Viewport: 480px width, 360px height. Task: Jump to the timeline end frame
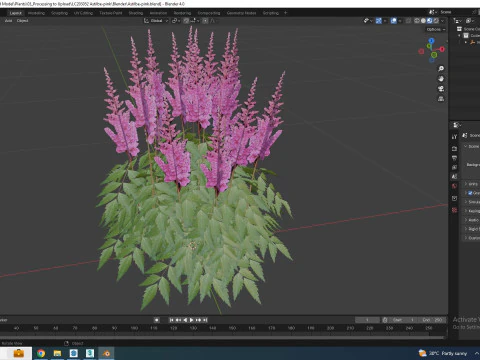(205, 320)
